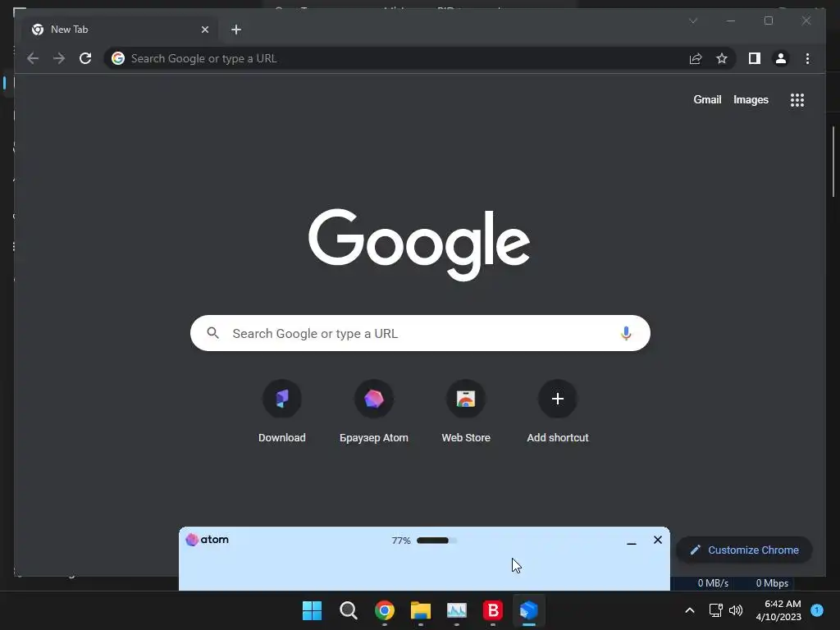This screenshot has height=630, width=840.
Task: Select the New Tab tab
Action: [x=121, y=30]
